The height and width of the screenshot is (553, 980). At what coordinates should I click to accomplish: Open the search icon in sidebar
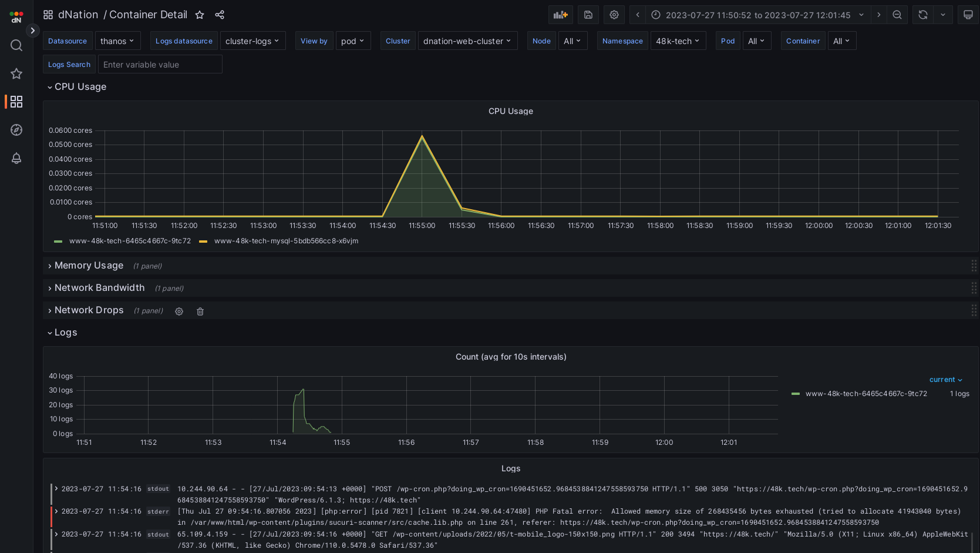point(16,45)
